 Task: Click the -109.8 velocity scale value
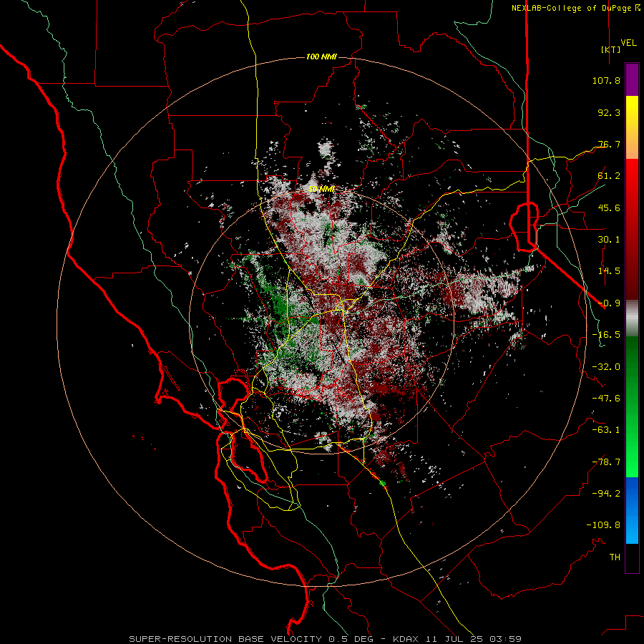[603, 525]
